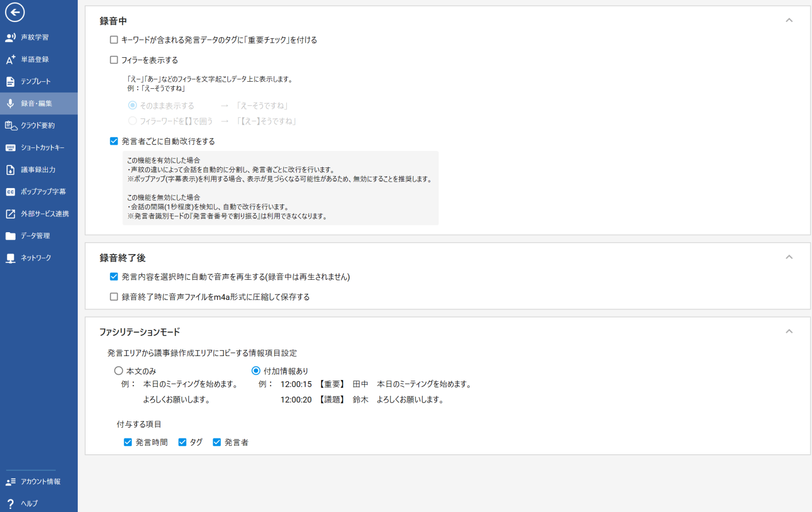Image resolution: width=812 pixels, height=512 pixels.
Task: Enable m4a compression on recording end
Action: [x=114, y=297]
